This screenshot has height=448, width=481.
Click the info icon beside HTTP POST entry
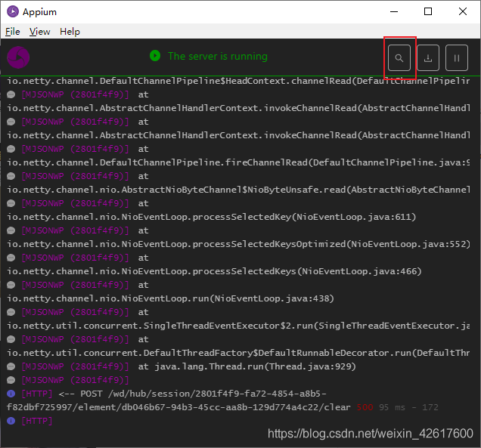[11, 394]
